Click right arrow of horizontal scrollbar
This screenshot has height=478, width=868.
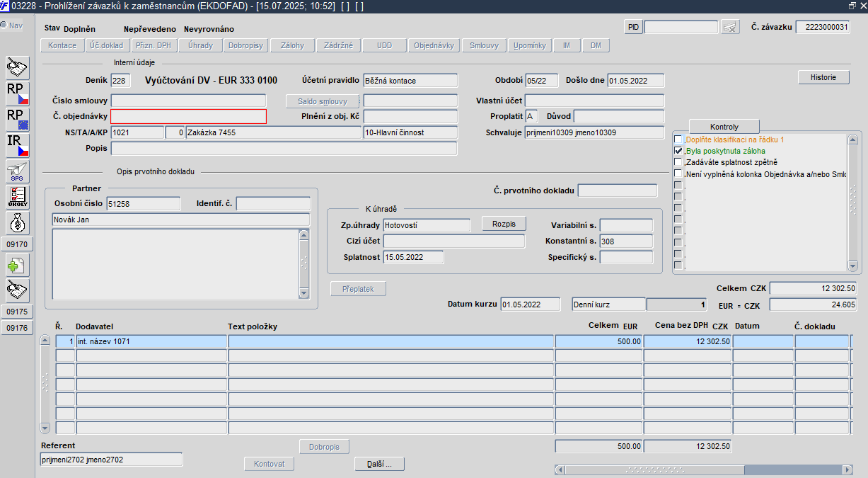847,469
